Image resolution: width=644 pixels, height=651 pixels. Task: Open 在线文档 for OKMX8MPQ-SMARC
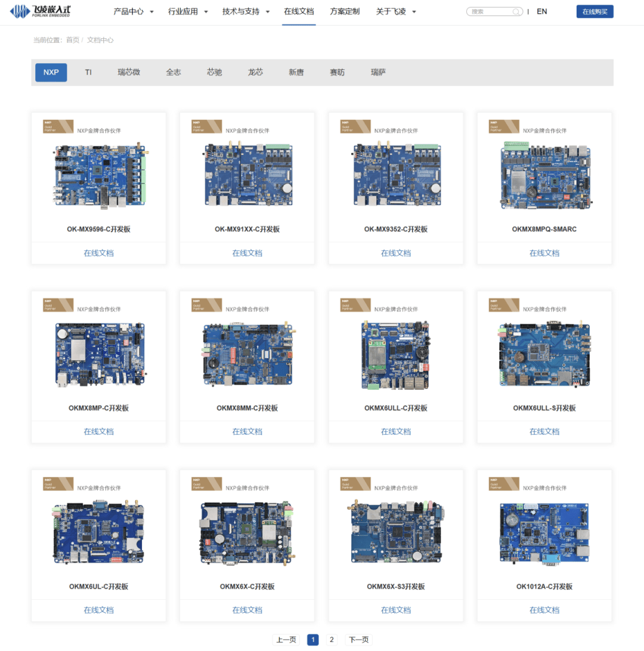coord(544,253)
